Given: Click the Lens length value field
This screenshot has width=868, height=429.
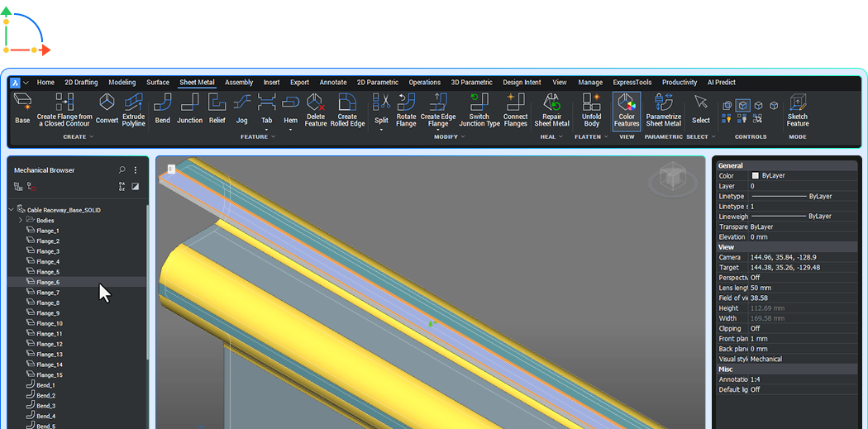Looking at the screenshot, I should [x=803, y=288].
